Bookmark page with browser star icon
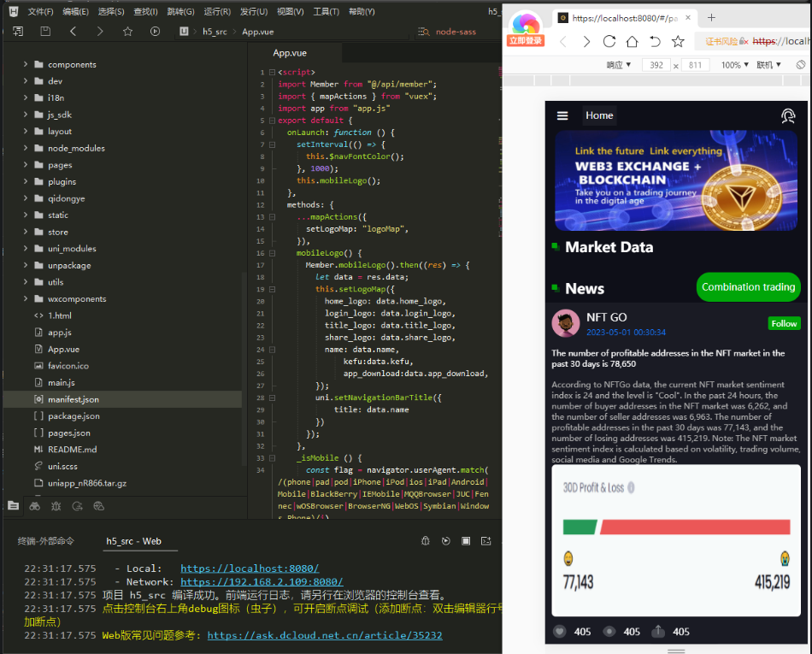Screen dimensions: 812x654 click(678, 41)
